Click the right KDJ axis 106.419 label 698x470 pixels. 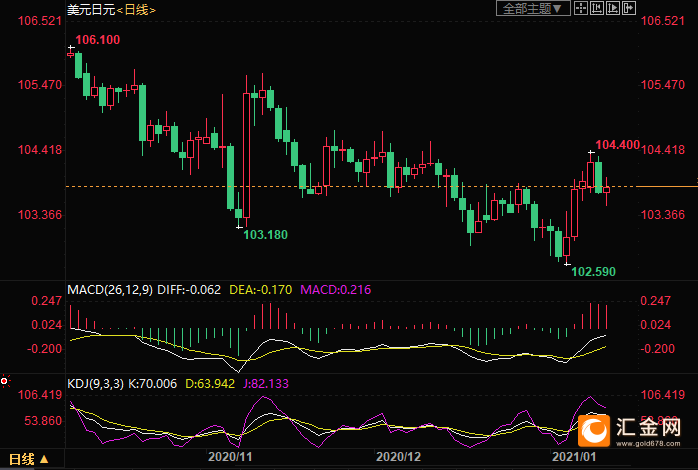pos(662,395)
